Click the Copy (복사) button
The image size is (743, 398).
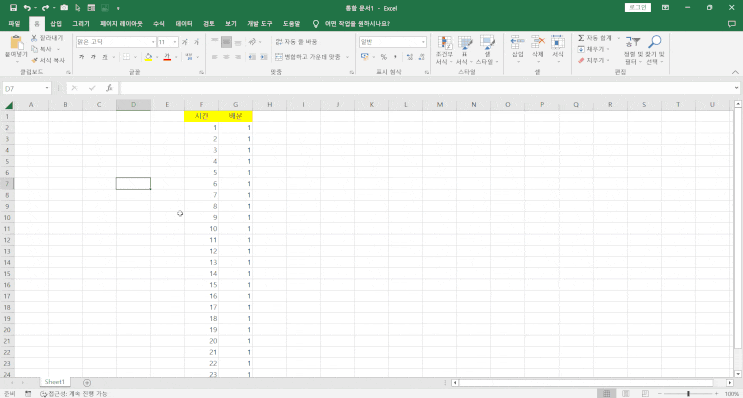[x=42, y=49]
